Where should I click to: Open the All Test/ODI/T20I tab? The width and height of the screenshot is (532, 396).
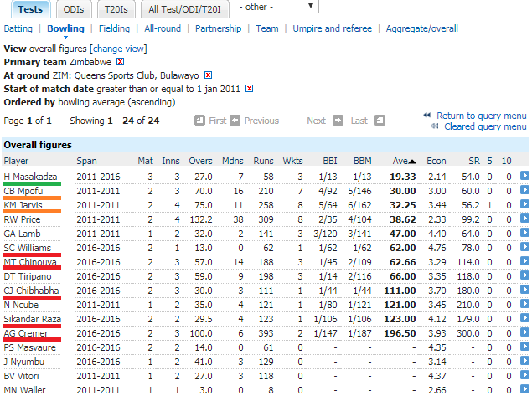pyautogui.click(x=183, y=8)
